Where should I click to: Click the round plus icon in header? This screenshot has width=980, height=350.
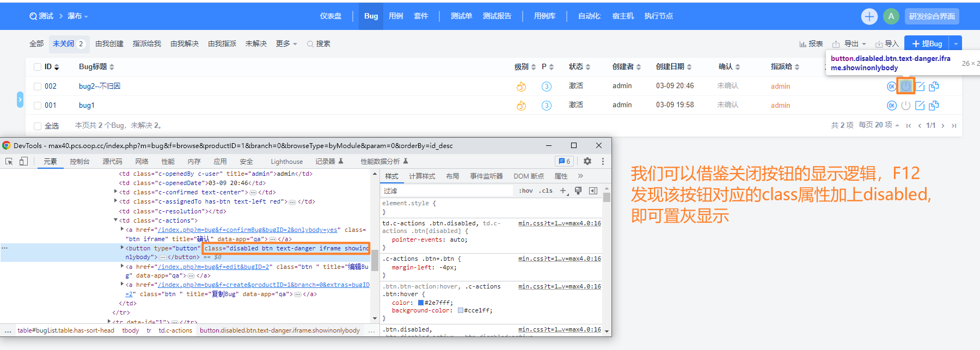[x=869, y=16]
